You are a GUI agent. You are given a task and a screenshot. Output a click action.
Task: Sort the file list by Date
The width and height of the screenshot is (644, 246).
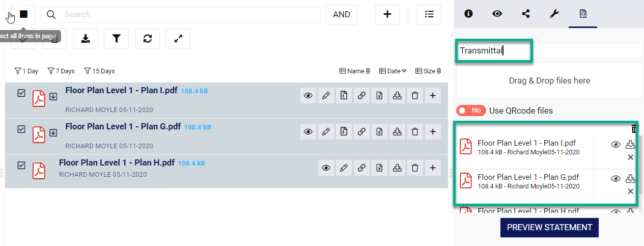[393, 71]
